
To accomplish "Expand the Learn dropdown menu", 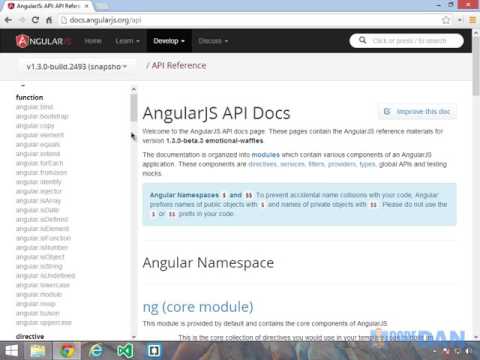I will (x=127, y=41).
